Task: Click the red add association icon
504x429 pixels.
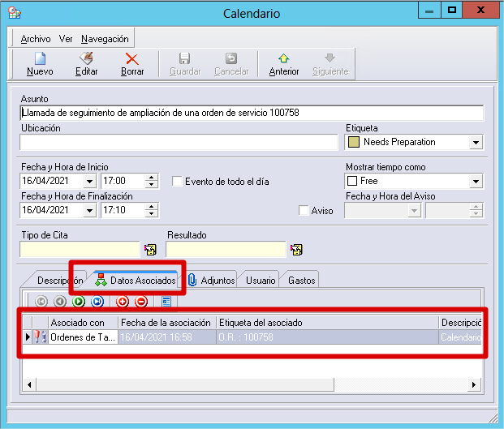Action: click(123, 302)
